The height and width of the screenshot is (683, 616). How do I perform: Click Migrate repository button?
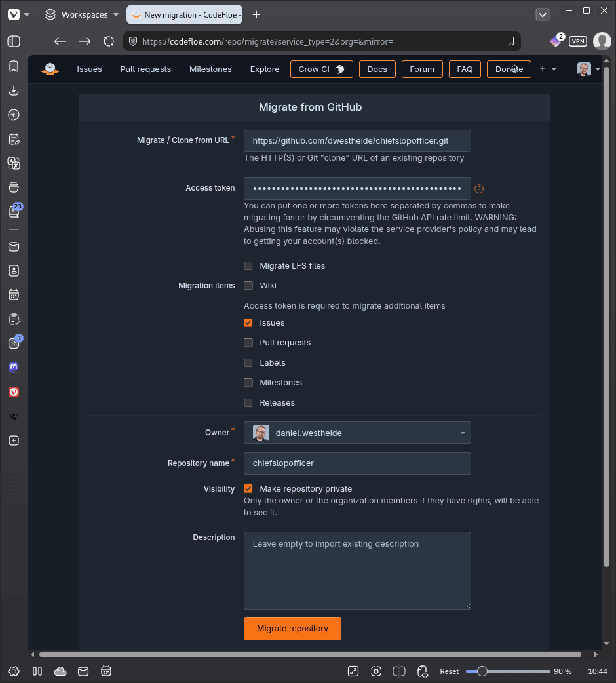292,629
